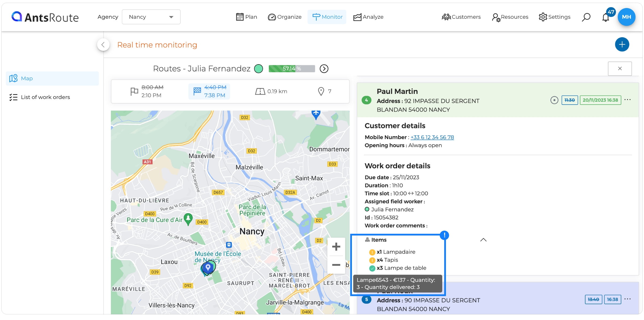Zoom in on the map
Screen dimensions: 644x320
coord(336,247)
